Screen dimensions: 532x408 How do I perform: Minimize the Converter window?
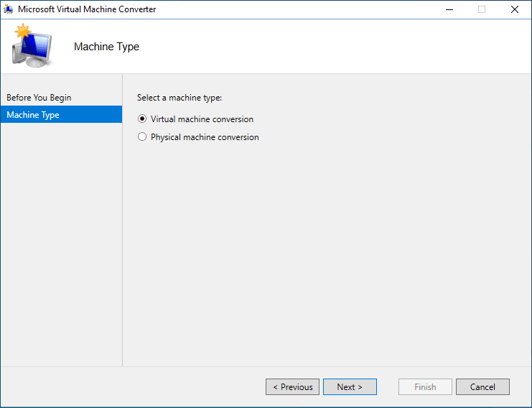[x=449, y=9]
